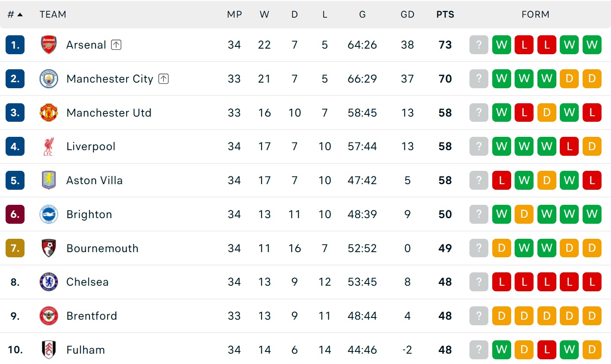Click the Chelsea club crest
Viewport: 611px width, 364px height.
point(49,282)
